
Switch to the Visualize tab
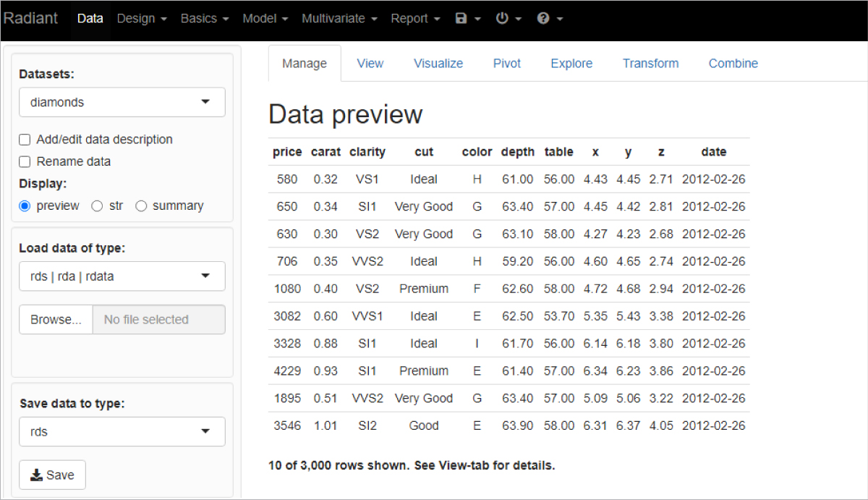(x=438, y=63)
